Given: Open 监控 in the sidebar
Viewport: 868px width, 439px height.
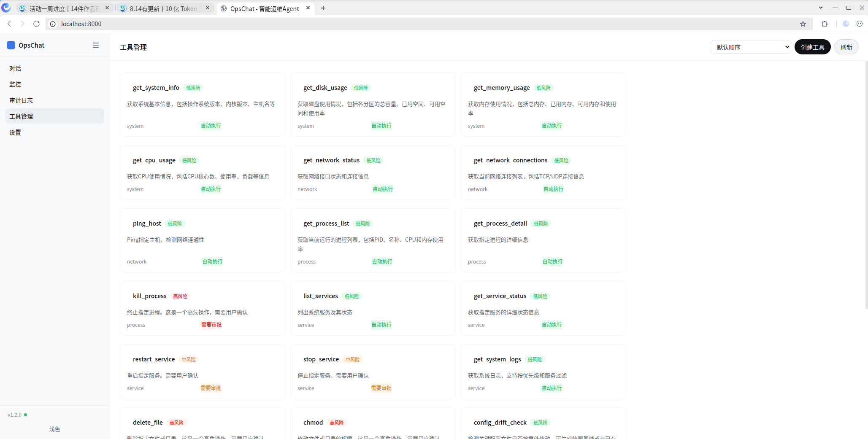Looking at the screenshot, I should (x=54, y=84).
